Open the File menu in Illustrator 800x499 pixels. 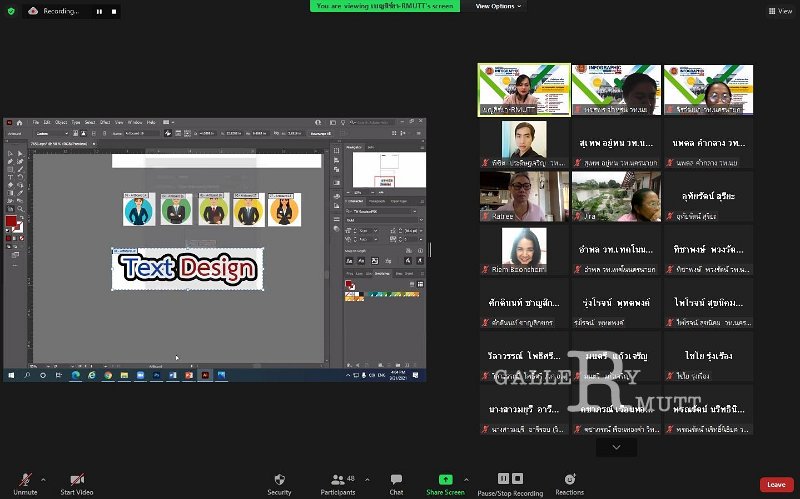click(36, 122)
